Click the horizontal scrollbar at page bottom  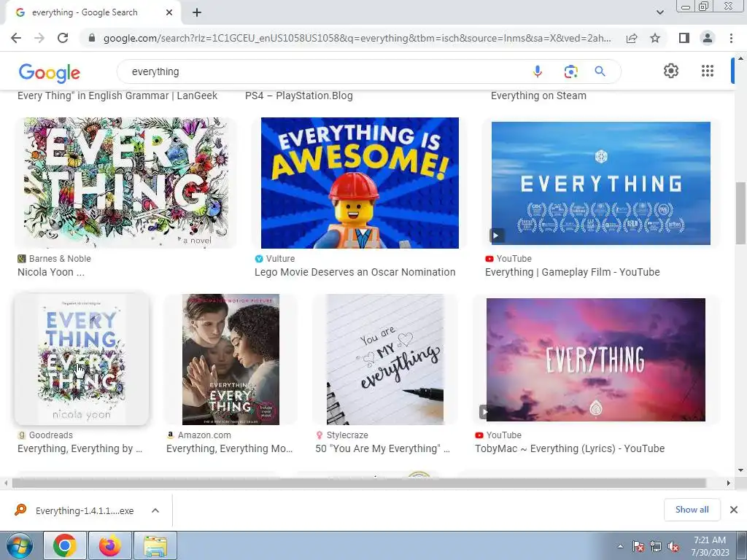[x=359, y=483]
